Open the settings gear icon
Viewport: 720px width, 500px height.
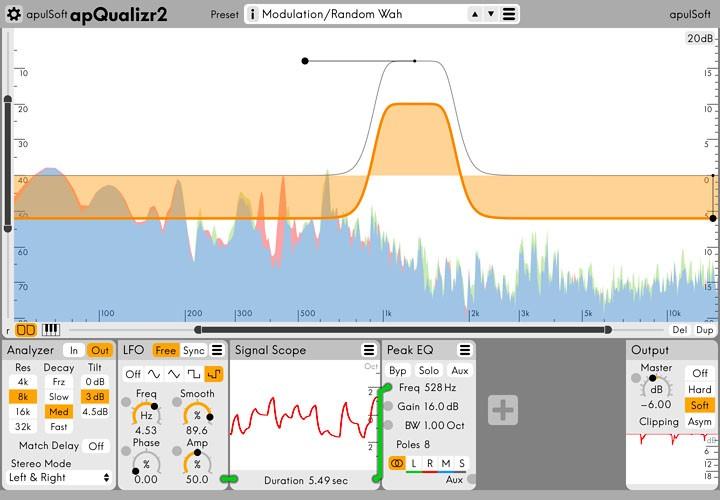(14, 14)
